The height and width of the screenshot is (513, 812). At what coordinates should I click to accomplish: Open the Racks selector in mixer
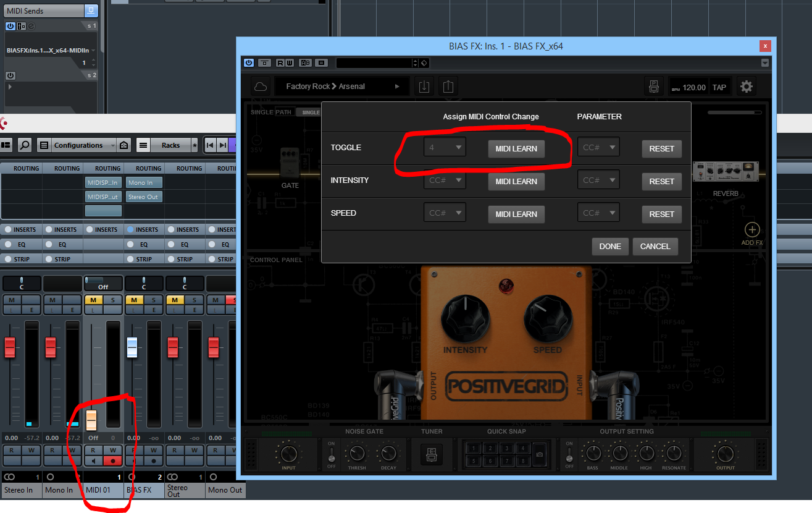coord(170,145)
